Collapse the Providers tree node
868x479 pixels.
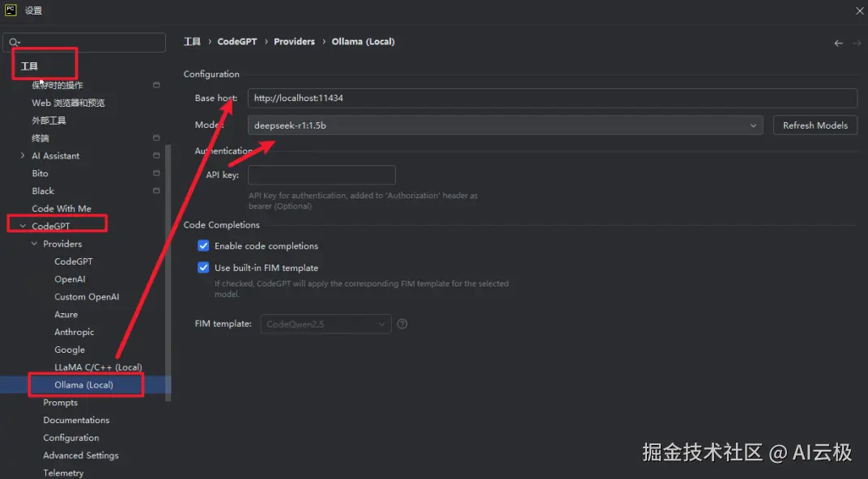point(34,244)
